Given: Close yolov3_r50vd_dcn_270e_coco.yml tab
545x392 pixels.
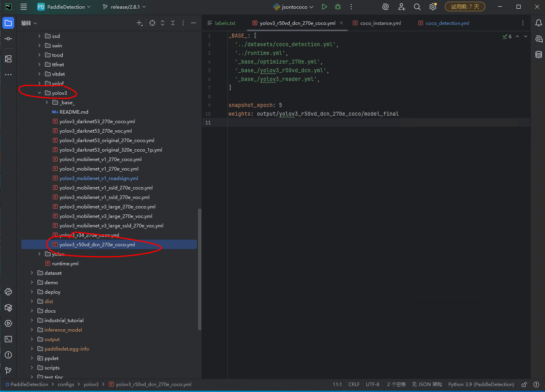Looking at the screenshot, I should pyautogui.click(x=341, y=23).
